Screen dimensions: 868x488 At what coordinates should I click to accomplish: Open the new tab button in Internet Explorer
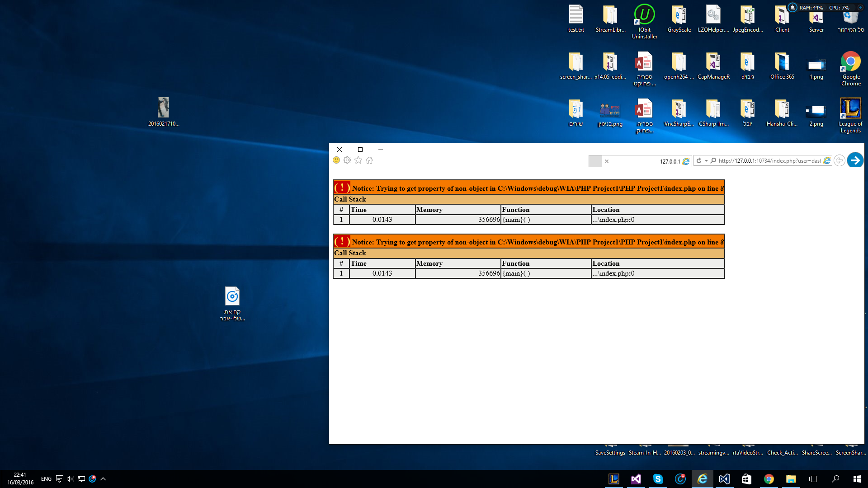[595, 161]
